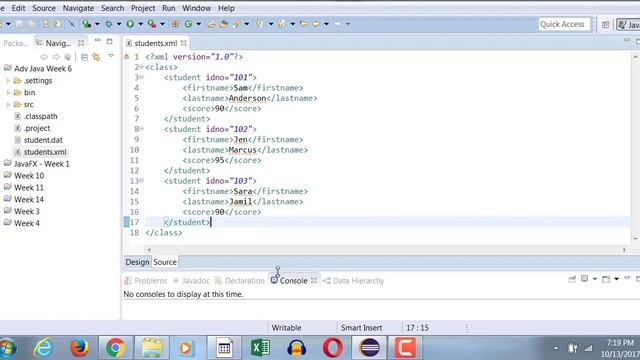
Task: Click the Back navigation yellow arrow in toolbar
Action: (316, 24)
